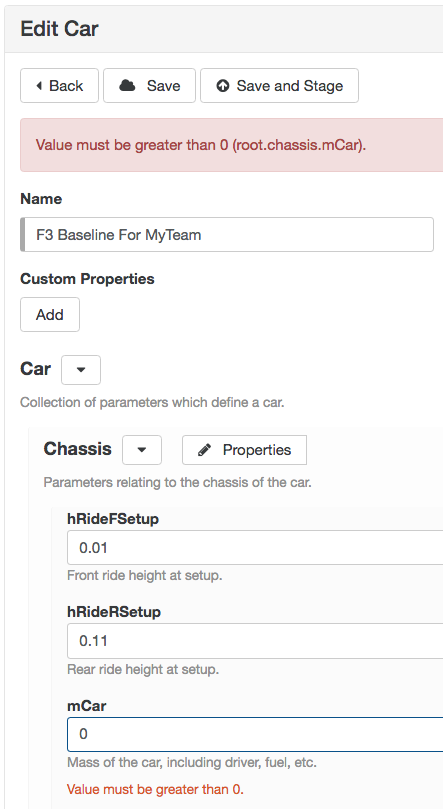This screenshot has width=443, height=809.
Task: Click the hRideFSetup field label
Action: point(113,519)
